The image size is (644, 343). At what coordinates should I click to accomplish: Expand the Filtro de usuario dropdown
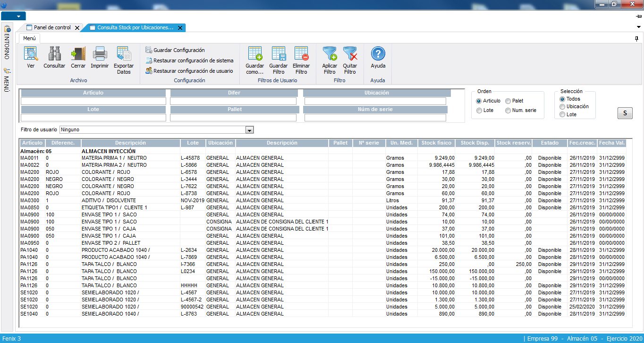click(250, 130)
